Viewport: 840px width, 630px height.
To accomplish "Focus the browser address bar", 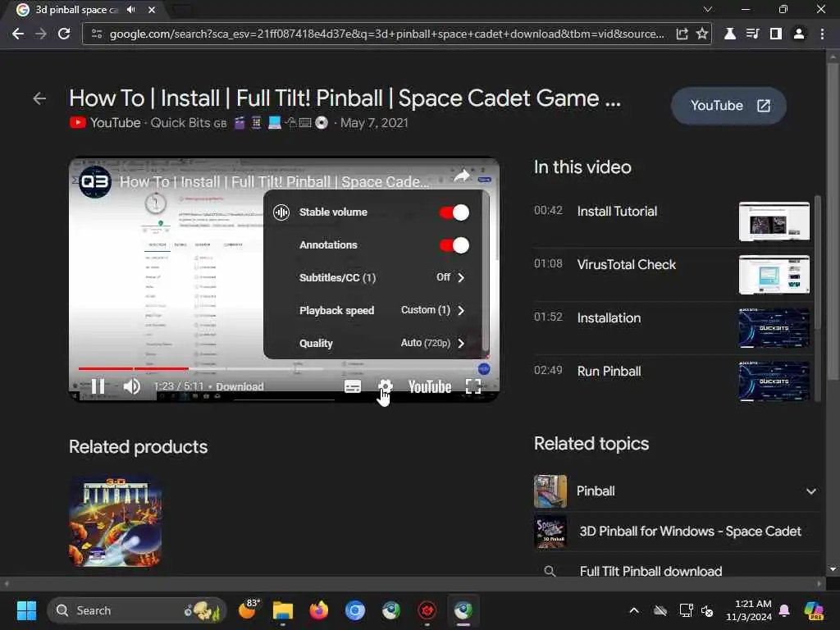I will pyautogui.click(x=386, y=34).
